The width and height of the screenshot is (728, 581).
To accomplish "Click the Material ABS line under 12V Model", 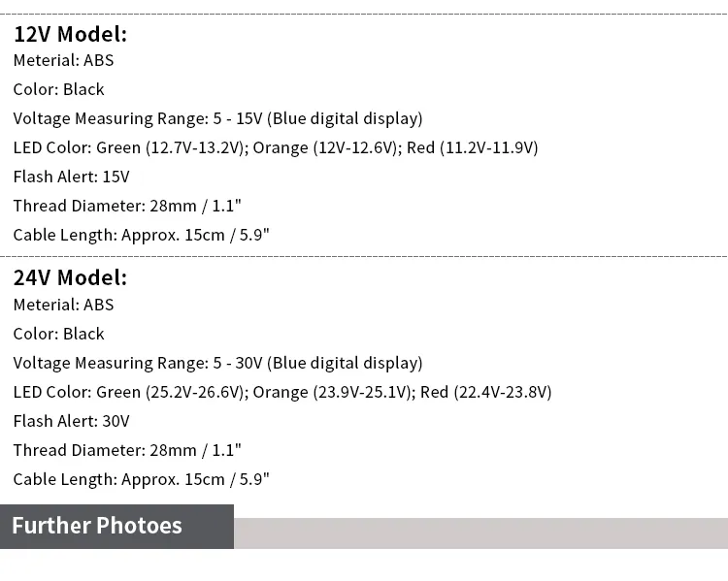I will pyautogui.click(x=63, y=60).
